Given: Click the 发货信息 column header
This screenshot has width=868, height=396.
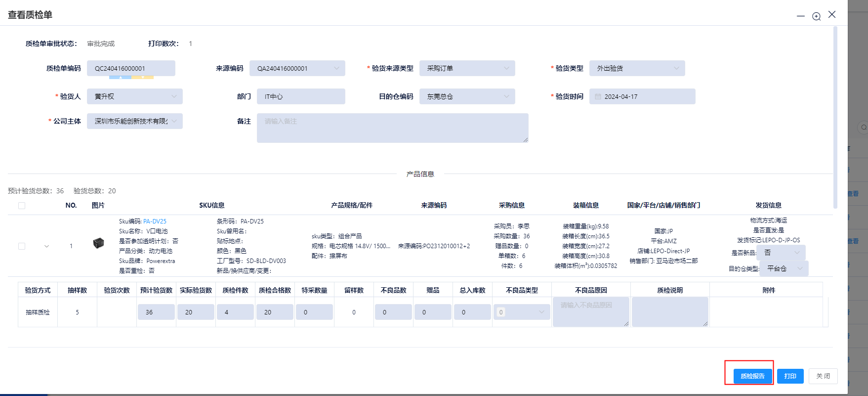Looking at the screenshot, I should (769, 205).
